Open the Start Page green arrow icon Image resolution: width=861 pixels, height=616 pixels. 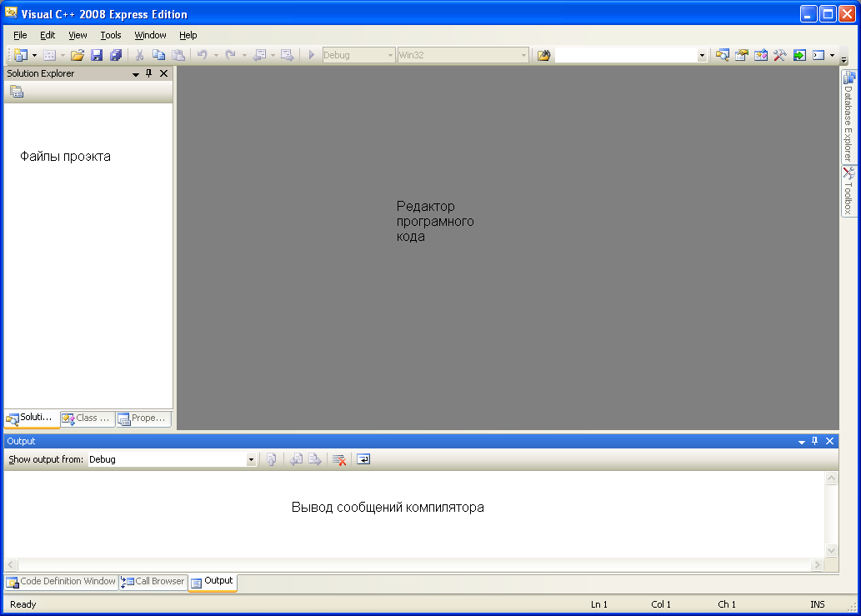coord(799,55)
